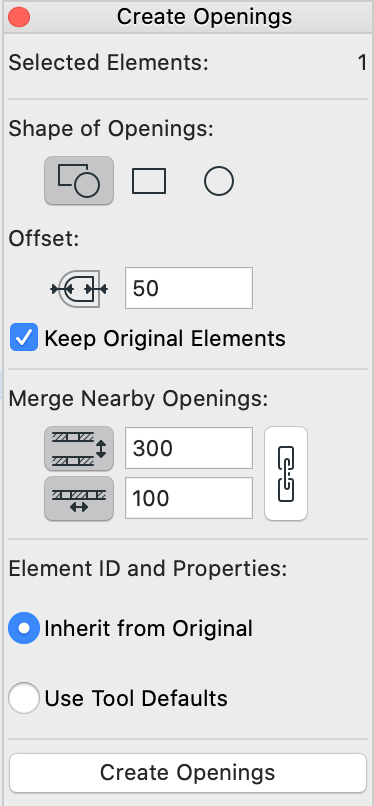
Task: Click the Create Openings title bar
Action: (204, 17)
